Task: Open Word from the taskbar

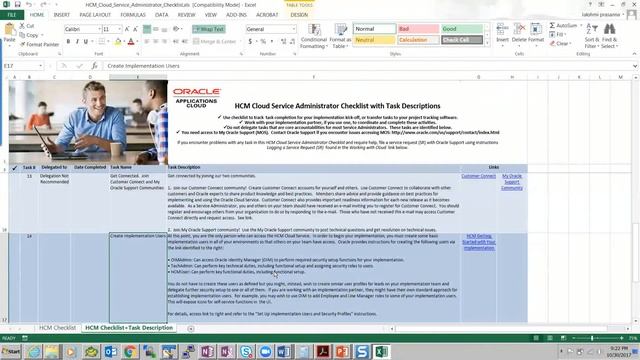Action: point(284,351)
